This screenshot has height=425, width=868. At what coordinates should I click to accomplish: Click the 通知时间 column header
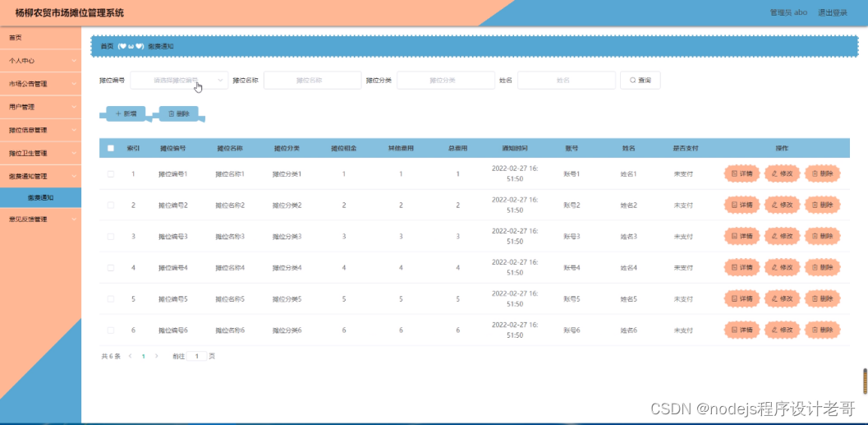coord(515,149)
